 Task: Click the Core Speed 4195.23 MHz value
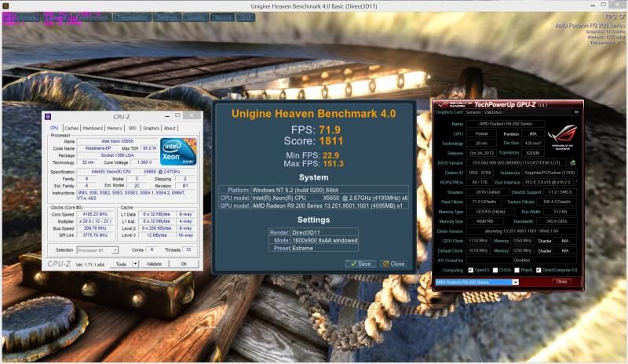[x=95, y=214]
